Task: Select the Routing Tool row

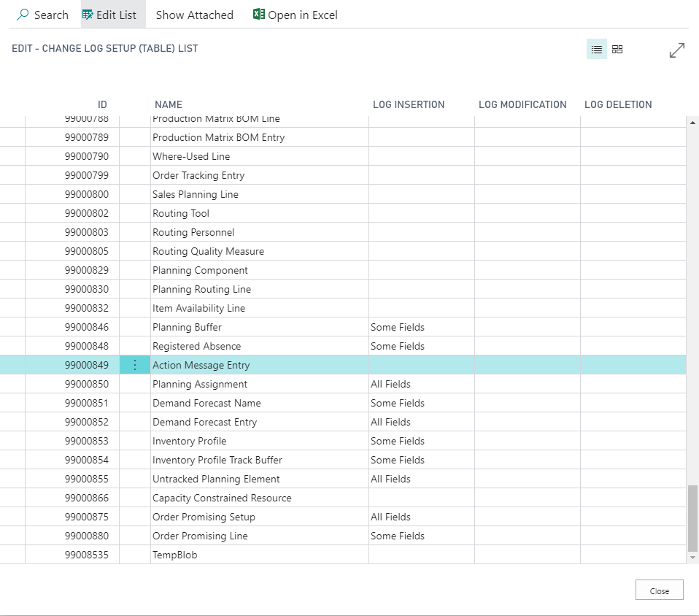Action: 343,213
